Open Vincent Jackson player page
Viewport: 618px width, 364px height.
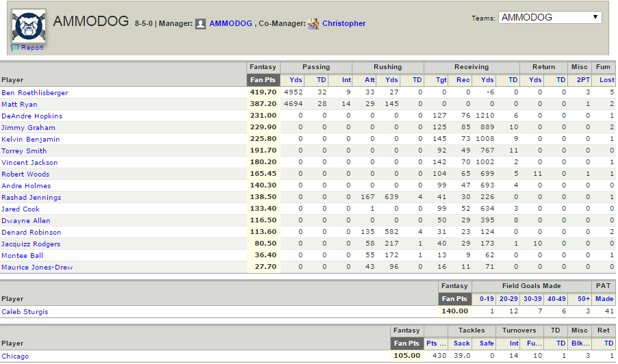pos(29,163)
